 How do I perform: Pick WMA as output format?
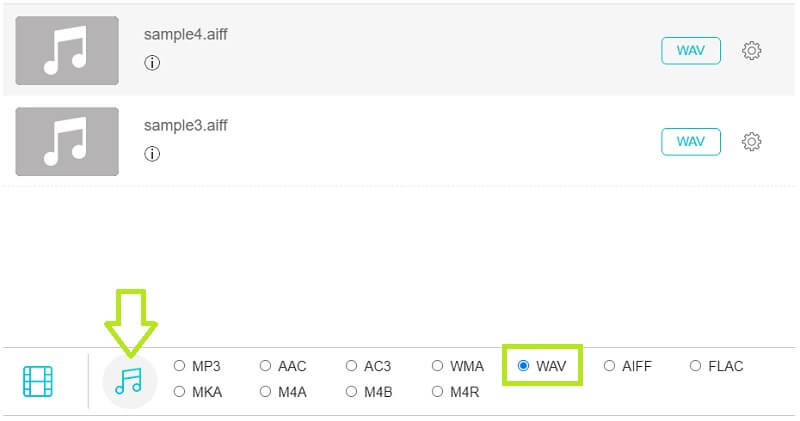click(438, 366)
